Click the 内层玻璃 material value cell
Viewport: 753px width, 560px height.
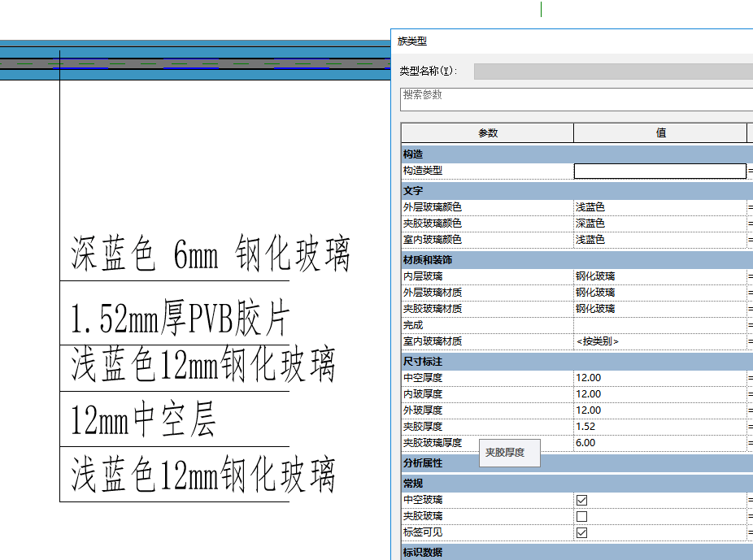pyautogui.click(x=659, y=276)
